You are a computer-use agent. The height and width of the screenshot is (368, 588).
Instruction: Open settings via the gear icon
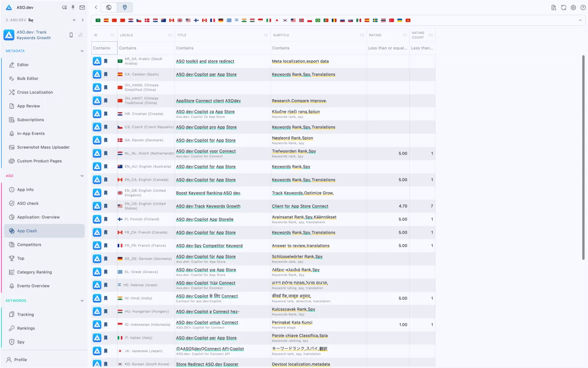coord(573,7)
